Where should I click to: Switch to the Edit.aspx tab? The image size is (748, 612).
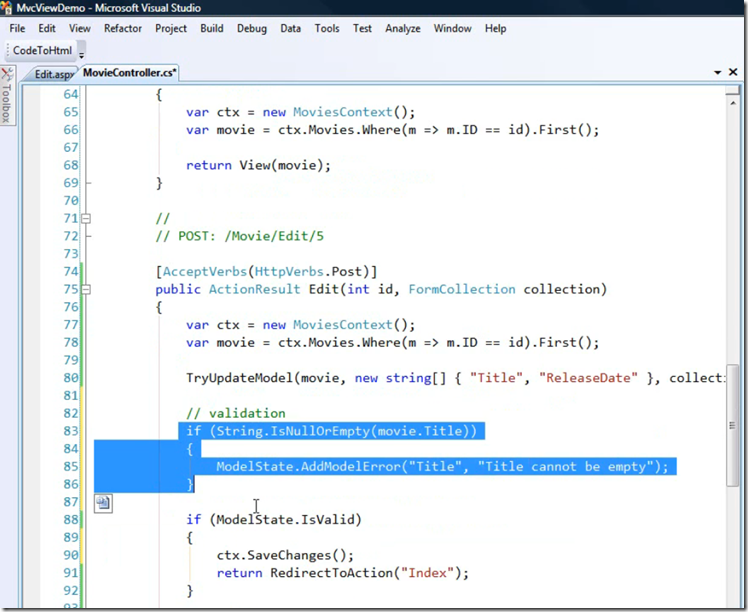pos(53,74)
